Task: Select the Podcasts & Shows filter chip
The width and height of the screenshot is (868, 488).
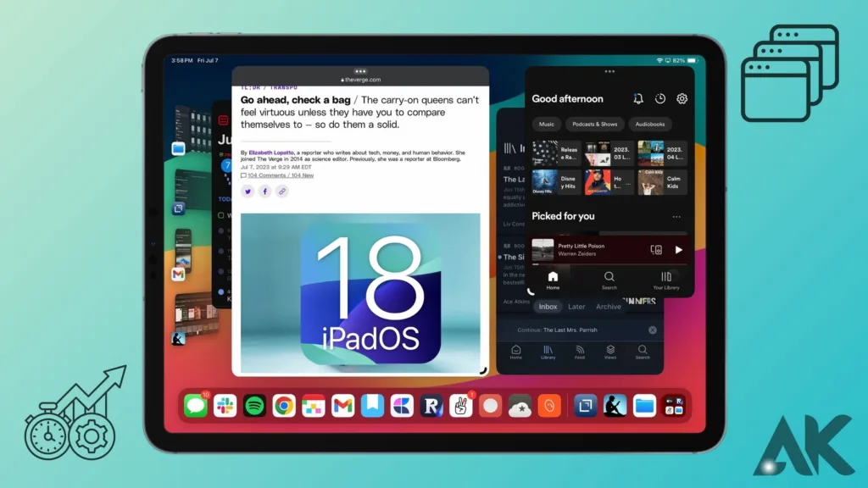Action: point(594,124)
